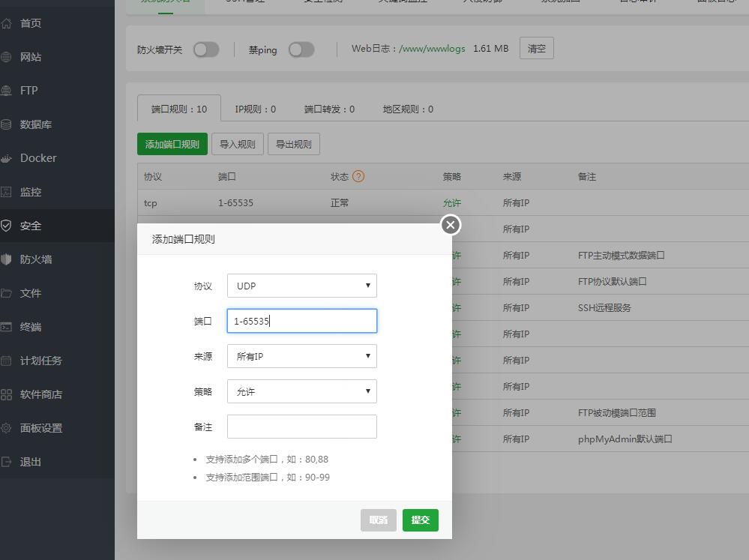Open the Docker sidebar menu item
The width and height of the screenshot is (749, 560).
pos(57,158)
